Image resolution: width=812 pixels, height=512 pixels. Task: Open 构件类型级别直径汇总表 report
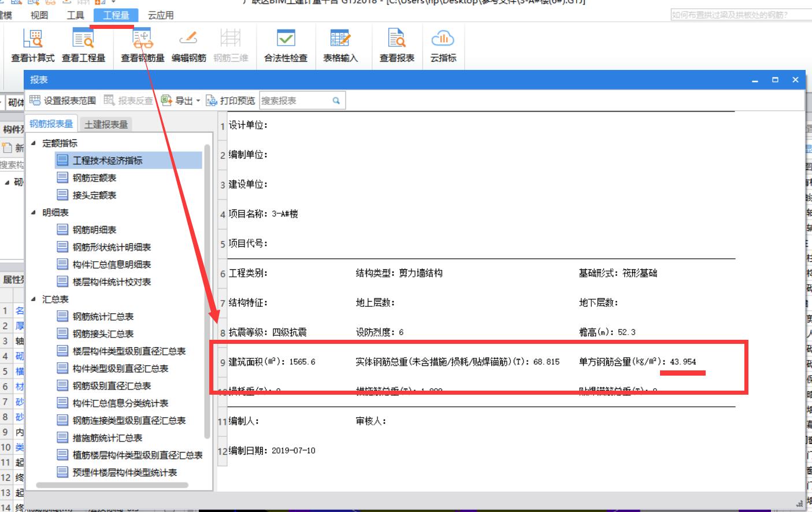point(113,368)
